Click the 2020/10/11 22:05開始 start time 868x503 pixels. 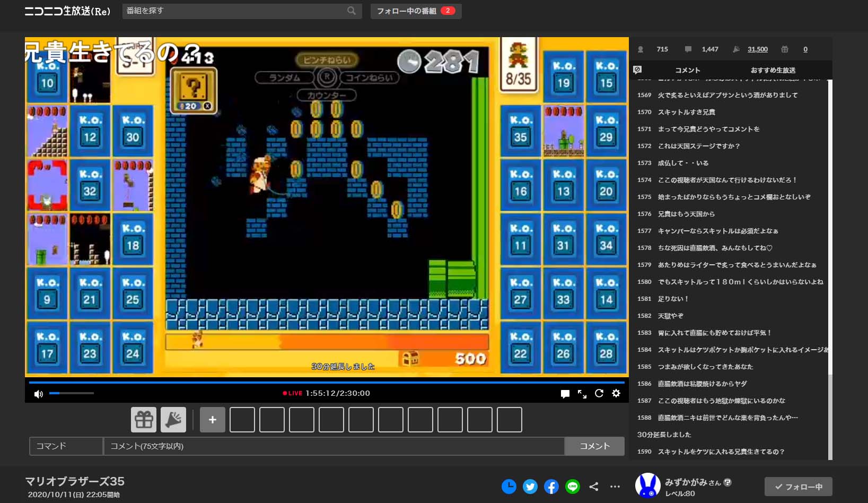[74, 495]
